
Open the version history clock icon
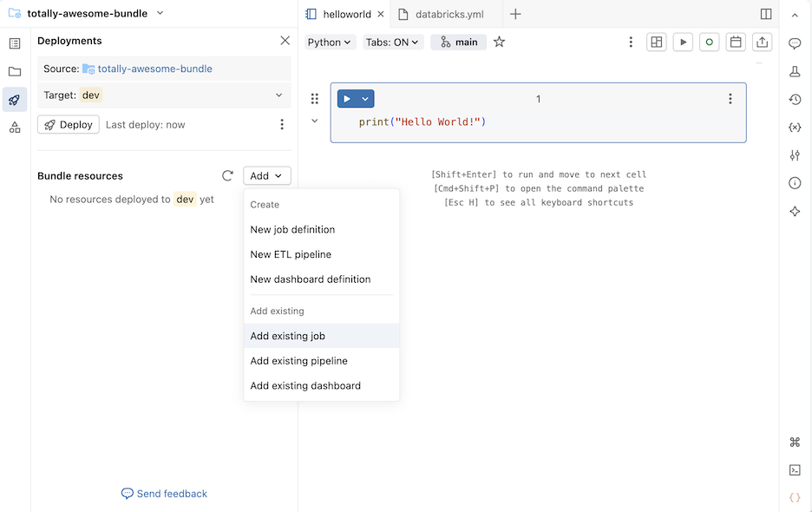tap(795, 100)
